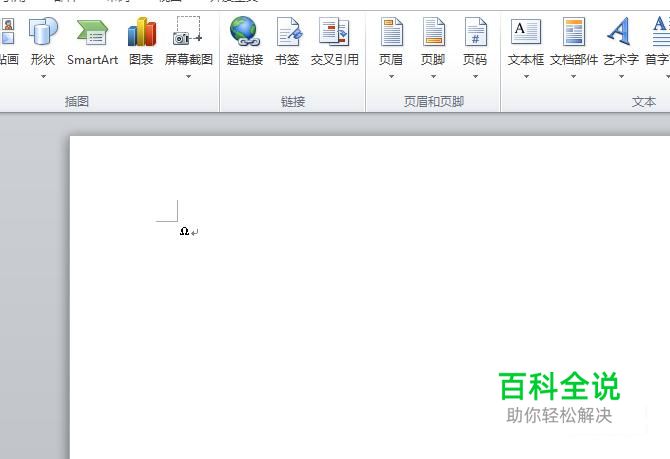Click the 插图 group label
670x459 pixels.
click(x=77, y=102)
